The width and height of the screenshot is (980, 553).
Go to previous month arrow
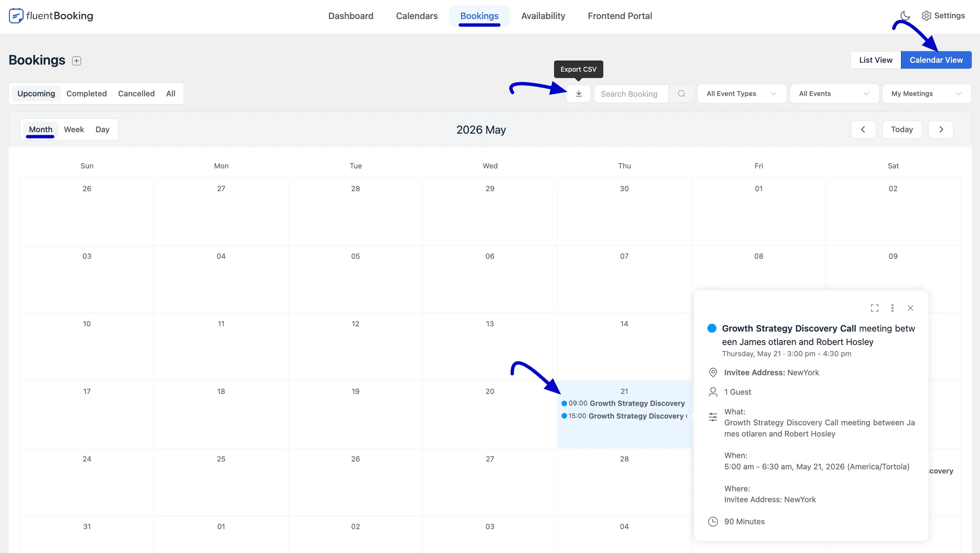(863, 130)
